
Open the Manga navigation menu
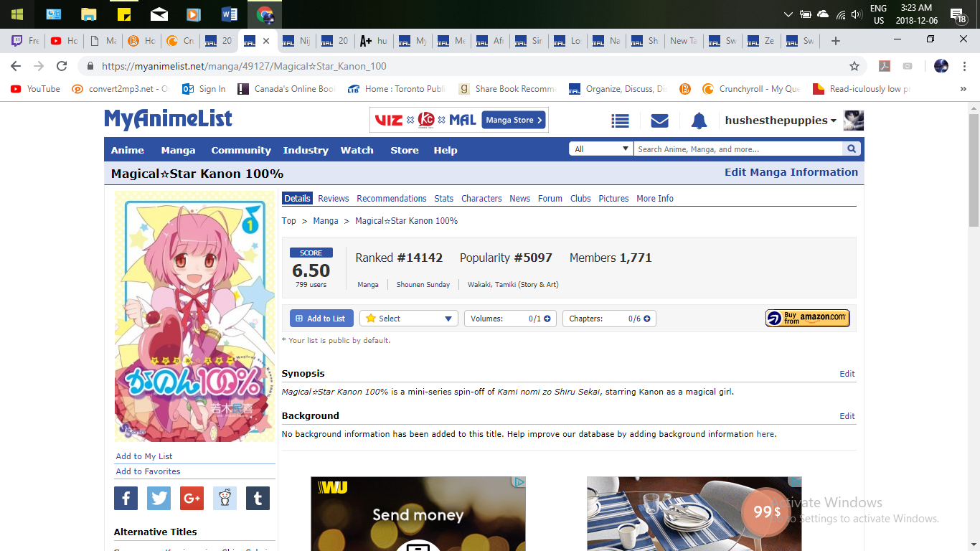point(178,150)
